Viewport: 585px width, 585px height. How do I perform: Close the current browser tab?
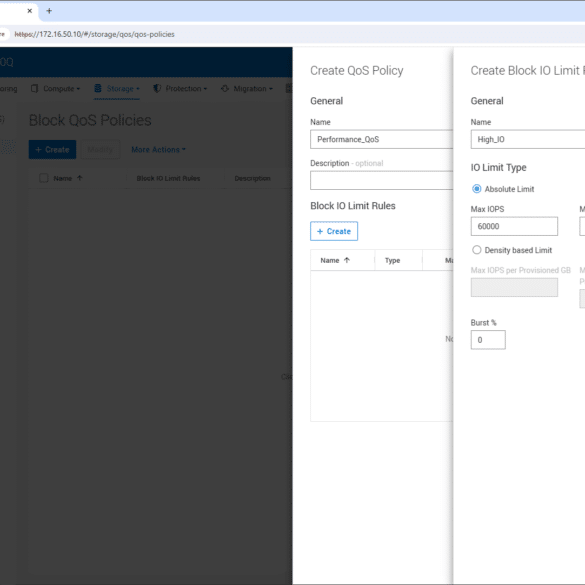click(x=29, y=11)
